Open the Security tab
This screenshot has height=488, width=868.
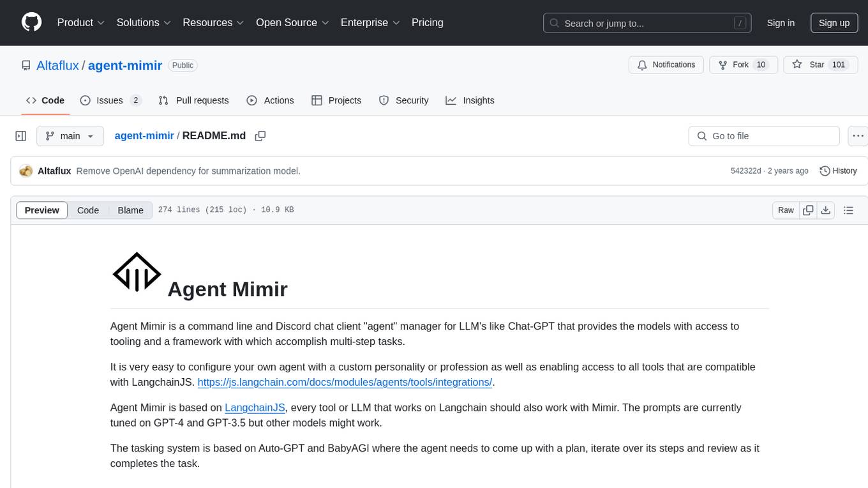[403, 100]
